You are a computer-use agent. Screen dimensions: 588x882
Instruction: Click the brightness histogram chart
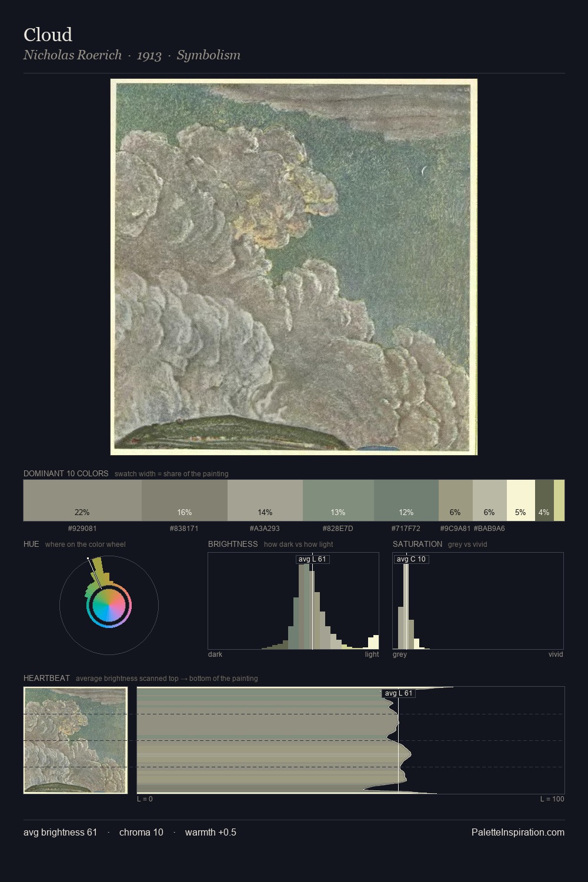pyautogui.click(x=293, y=601)
